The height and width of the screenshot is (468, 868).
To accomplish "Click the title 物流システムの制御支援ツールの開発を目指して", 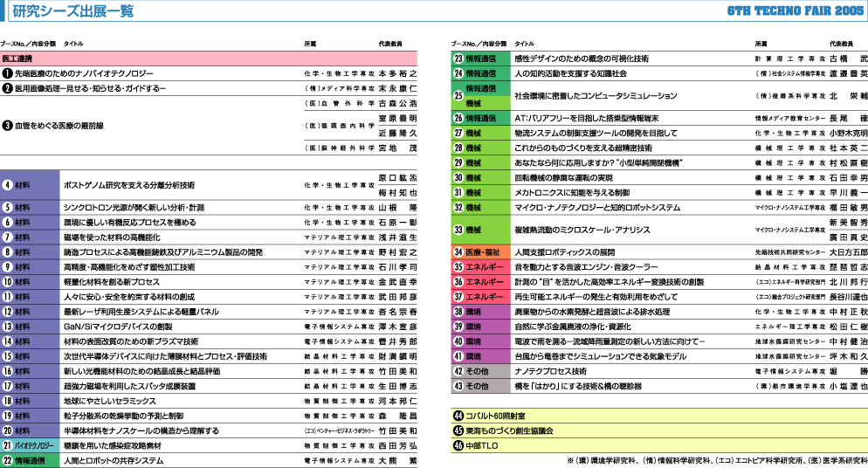I will (x=596, y=134).
